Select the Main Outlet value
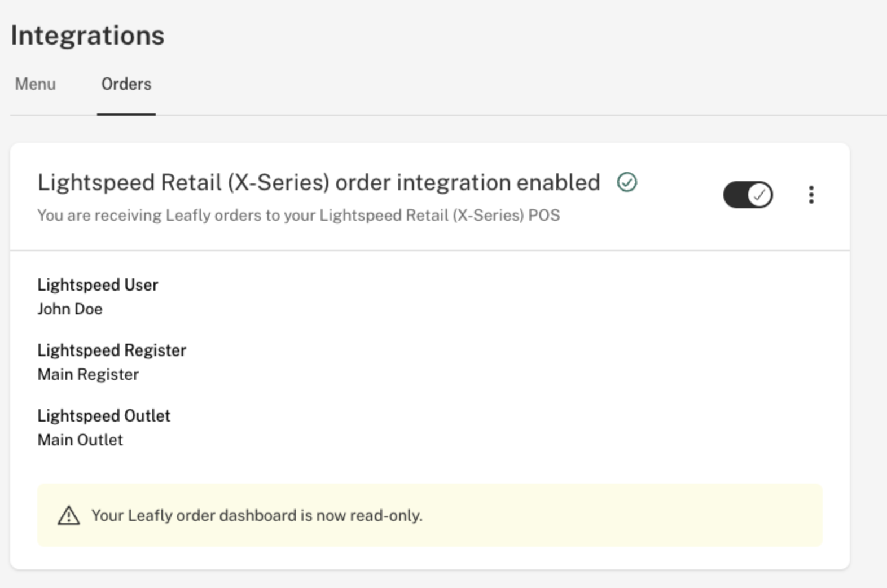887x588 pixels. click(80, 440)
